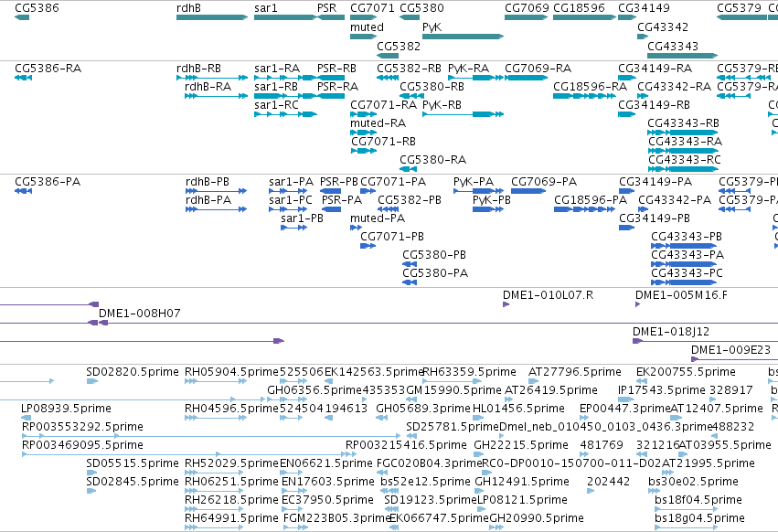Select EST EK200755.5prime label
The image size is (778, 532).
coord(686,372)
